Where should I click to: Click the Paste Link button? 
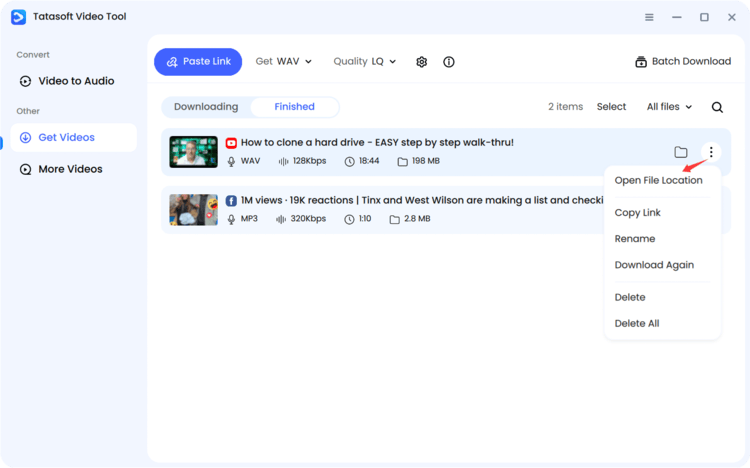tap(198, 62)
